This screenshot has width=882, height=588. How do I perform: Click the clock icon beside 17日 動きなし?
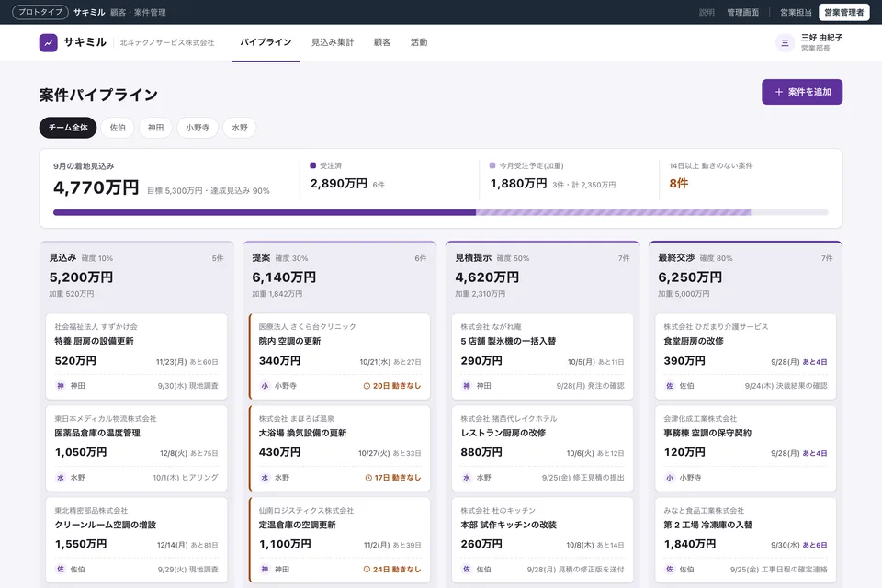368,478
